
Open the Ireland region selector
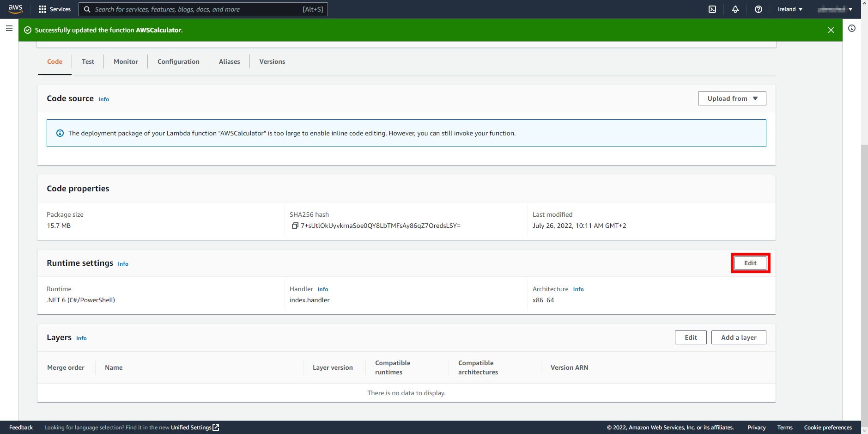pyautogui.click(x=789, y=9)
